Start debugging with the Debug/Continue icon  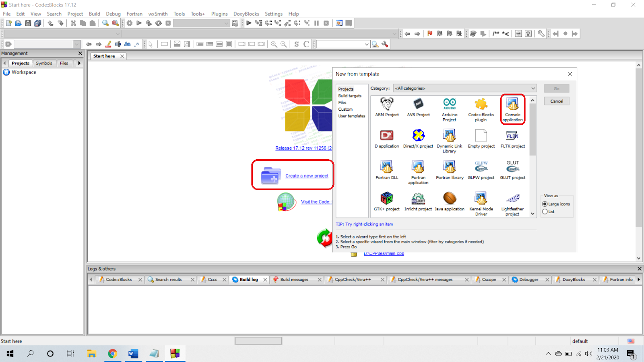click(x=249, y=23)
